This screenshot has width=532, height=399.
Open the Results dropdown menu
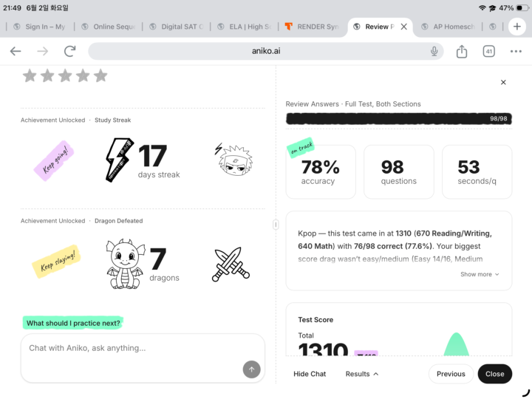point(361,374)
